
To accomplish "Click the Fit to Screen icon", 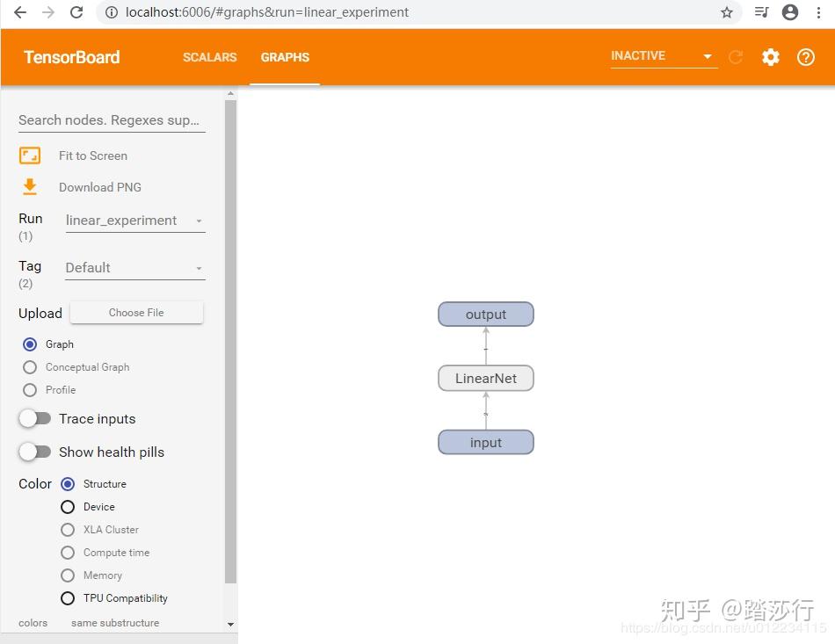I will (29, 155).
